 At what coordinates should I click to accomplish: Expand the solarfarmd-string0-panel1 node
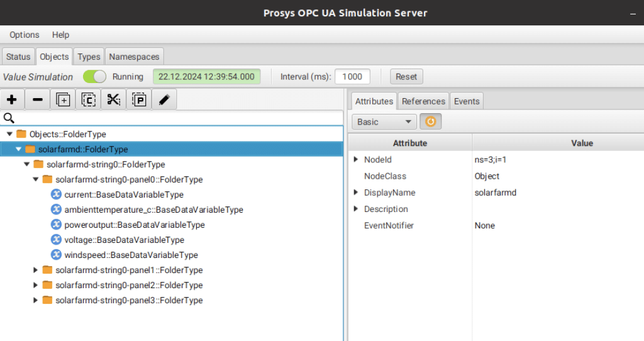tap(36, 270)
